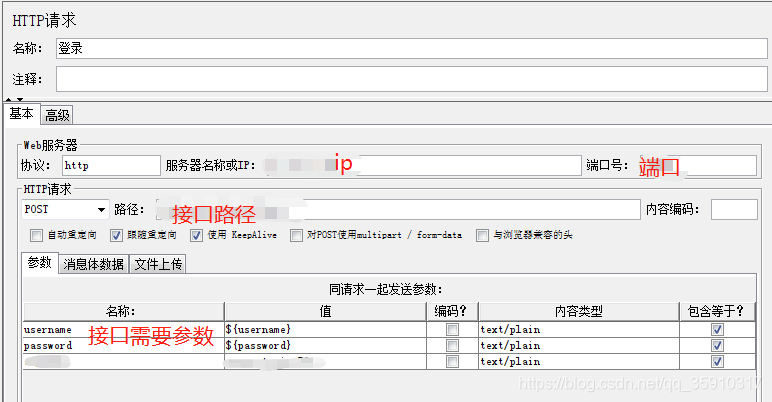Screen dimensions: 772x402
Task: Click the ${username} value cell
Action: [325, 330]
